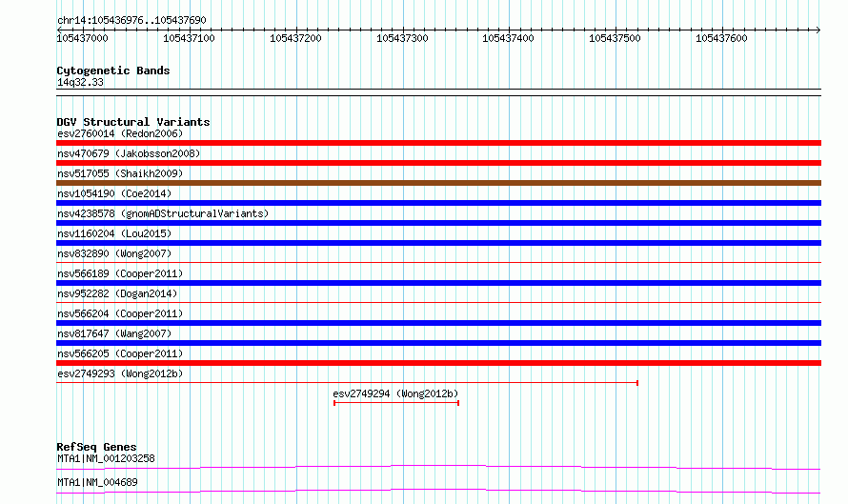Select the blue bar under nsv4238578
Image resolution: width=848 pixels, height=504 pixels.
point(438,223)
